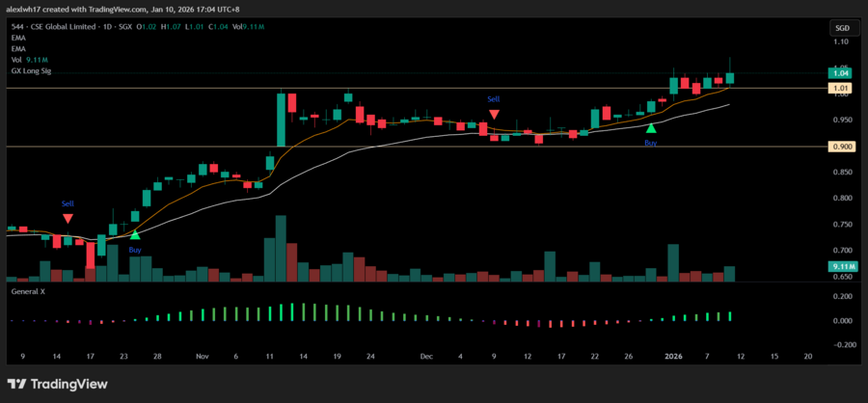Click the Nov label on time axis
The height and width of the screenshot is (403, 868).
click(203, 356)
